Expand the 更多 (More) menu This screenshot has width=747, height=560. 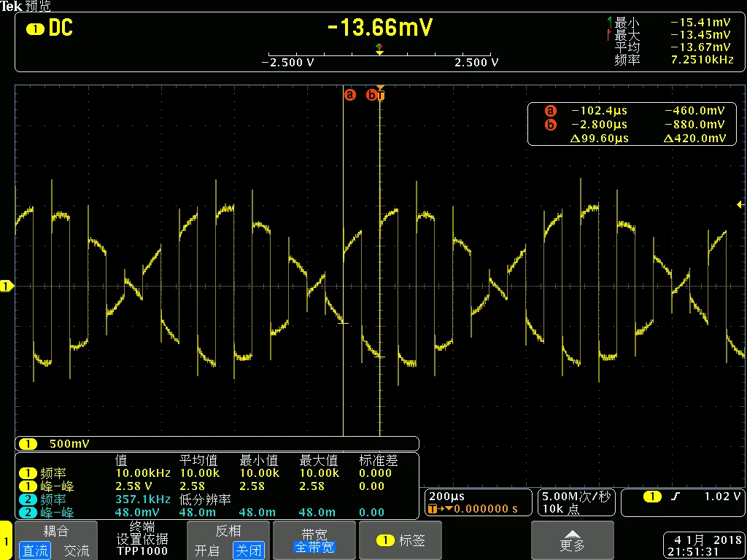(573, 540)
